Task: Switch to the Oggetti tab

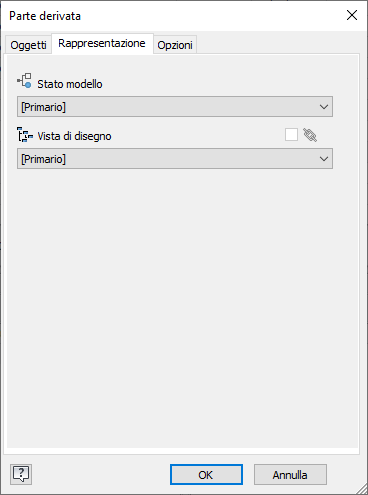Action: click(28, 45)
